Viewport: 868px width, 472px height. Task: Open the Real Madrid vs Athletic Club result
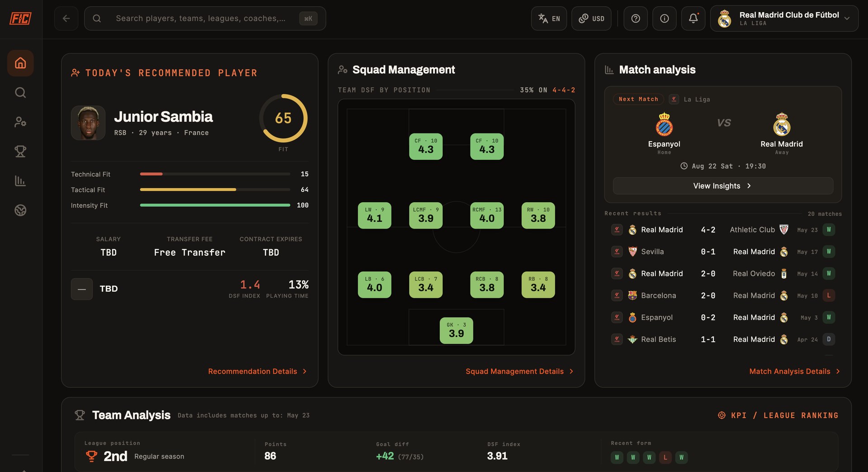tap(723, 230)
